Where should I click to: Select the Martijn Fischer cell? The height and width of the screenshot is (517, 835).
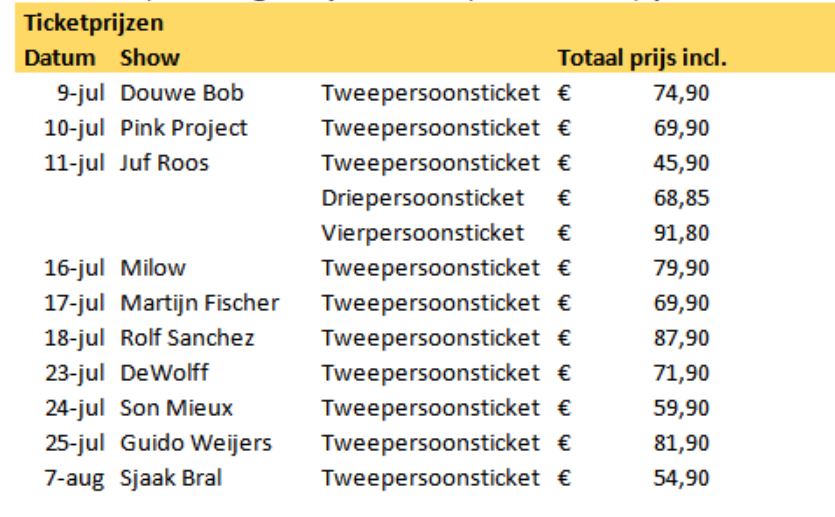[200, 303]
